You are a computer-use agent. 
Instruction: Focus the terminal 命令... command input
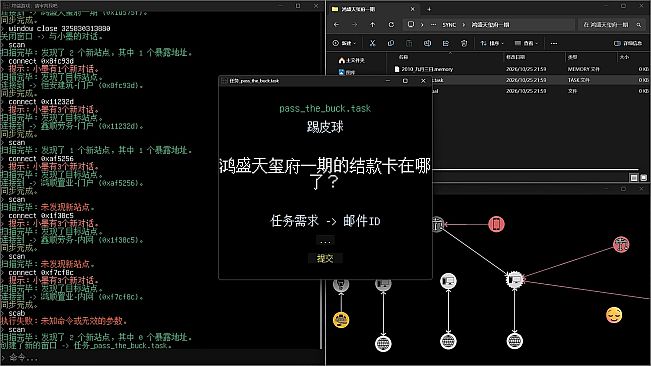pyautogui.click(x=160, y=357)
